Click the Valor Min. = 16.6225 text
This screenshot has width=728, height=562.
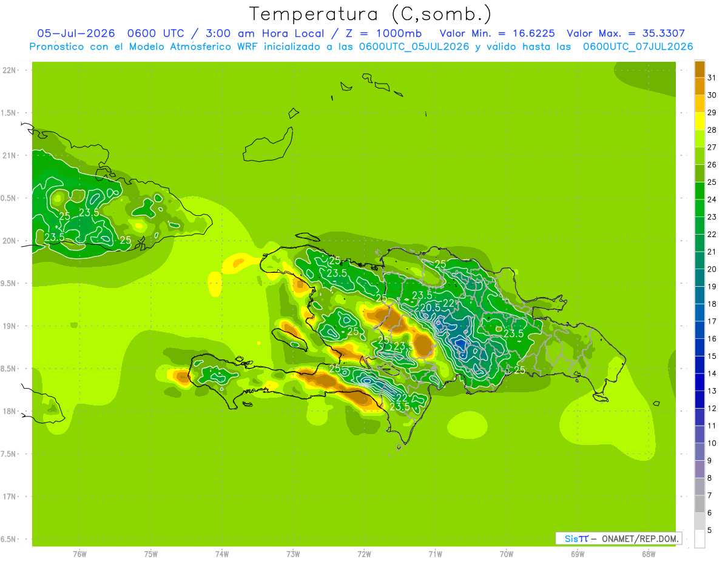(497, 33)
